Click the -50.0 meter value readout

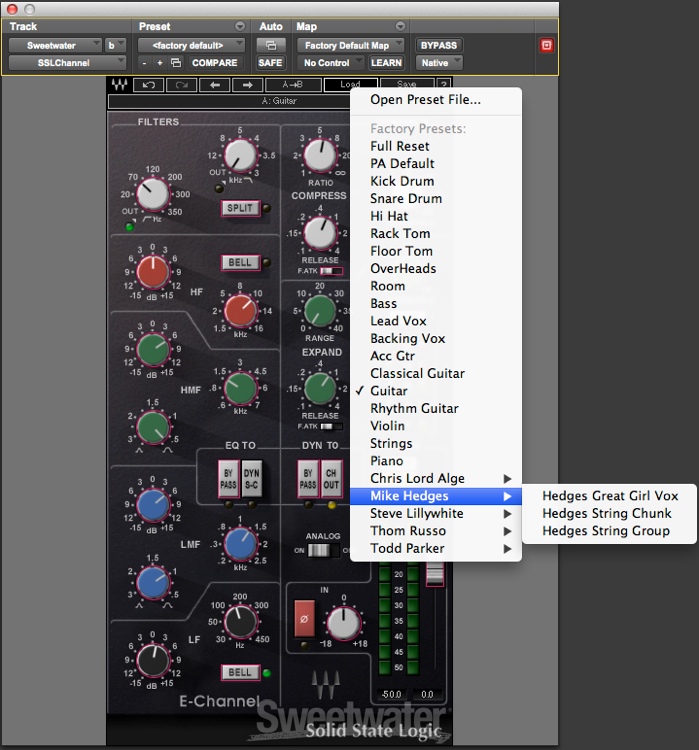(x=391, y=694)
